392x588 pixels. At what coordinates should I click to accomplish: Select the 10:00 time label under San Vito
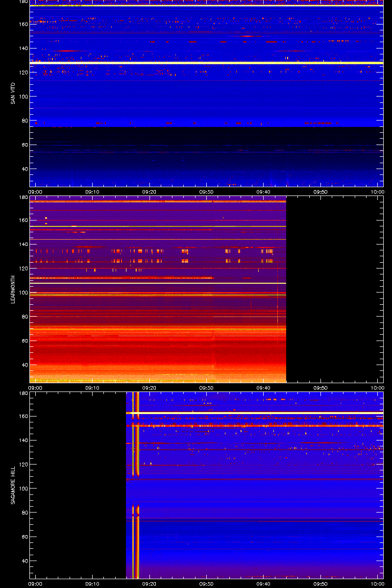tap(377, 192)
